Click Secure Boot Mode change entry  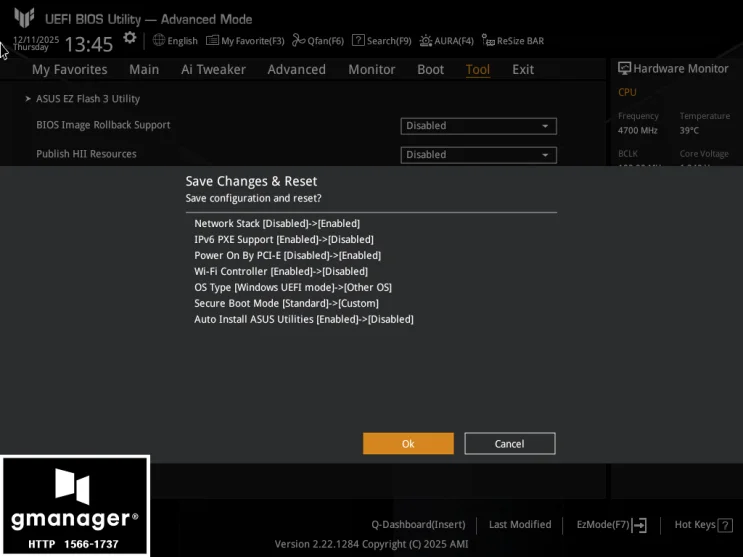[286, 303]
